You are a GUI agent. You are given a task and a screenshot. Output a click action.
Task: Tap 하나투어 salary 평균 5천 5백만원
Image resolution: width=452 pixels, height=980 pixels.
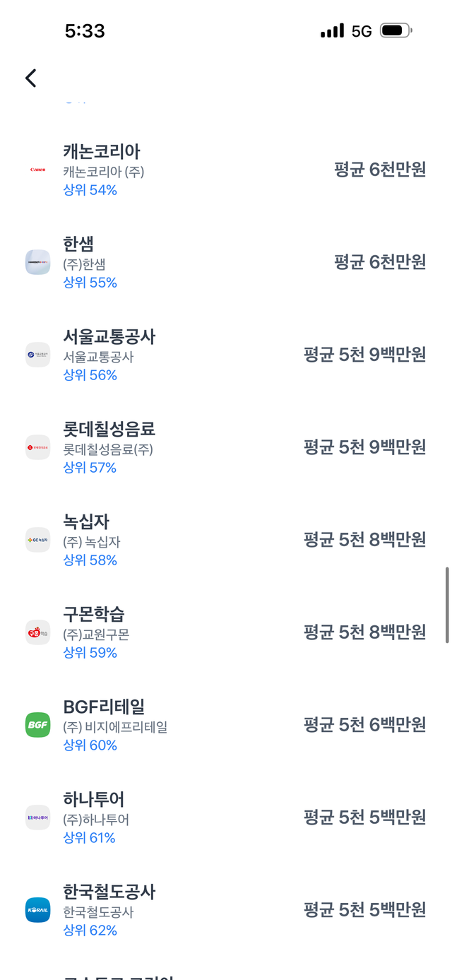click(x=364, y=817)
